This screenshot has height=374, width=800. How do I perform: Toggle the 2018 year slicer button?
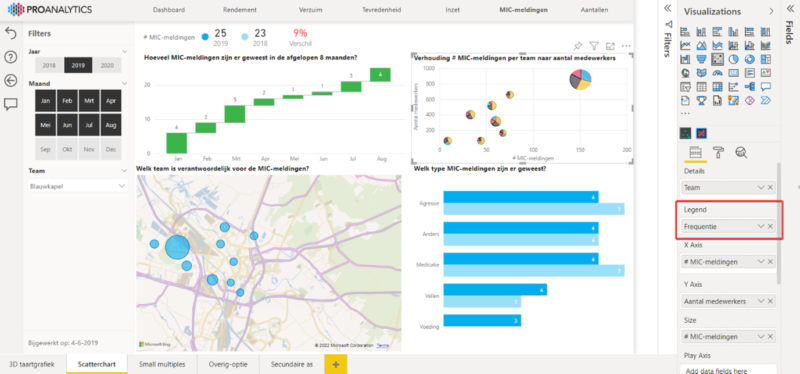pyautogui.click(x=49, y=65)
